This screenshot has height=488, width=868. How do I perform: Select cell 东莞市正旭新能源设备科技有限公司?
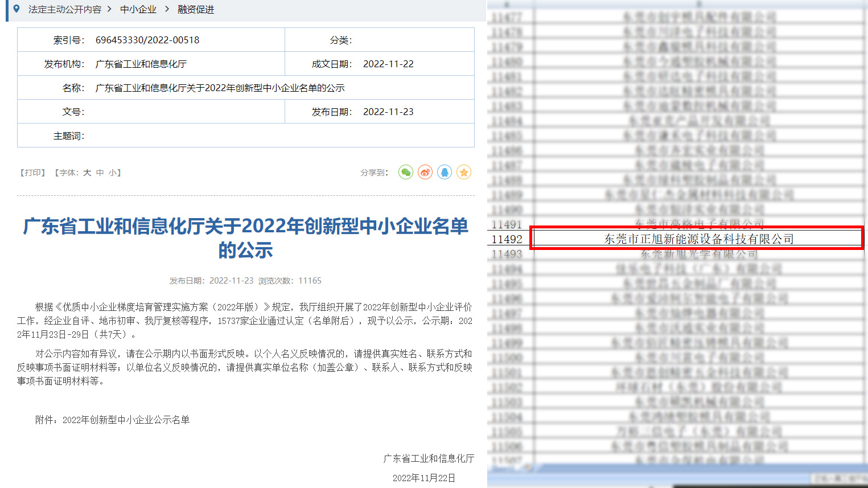pyautogui.click(x=698, y=239)
